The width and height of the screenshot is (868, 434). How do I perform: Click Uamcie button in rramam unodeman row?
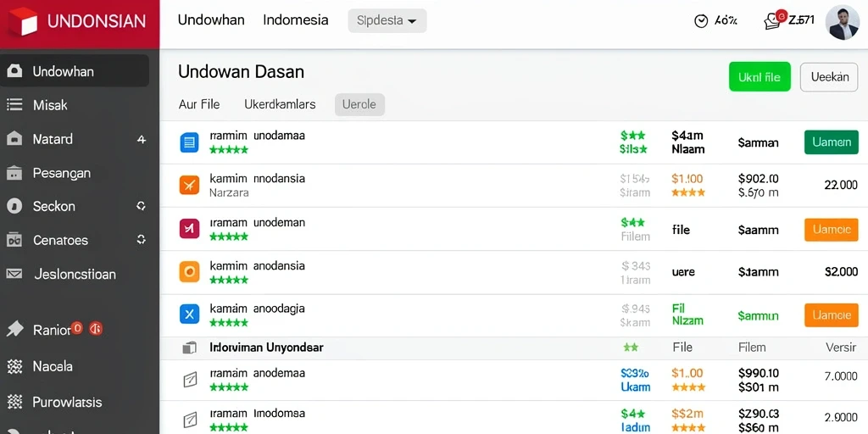832,229
